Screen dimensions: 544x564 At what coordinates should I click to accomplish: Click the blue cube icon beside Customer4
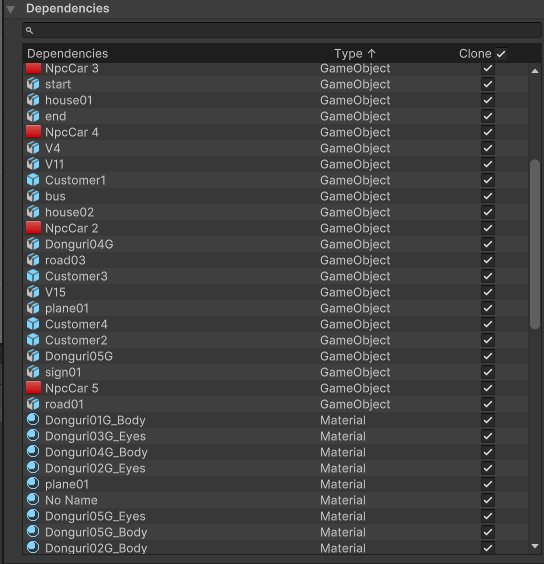pyautogui.click(x=33, y=324)
